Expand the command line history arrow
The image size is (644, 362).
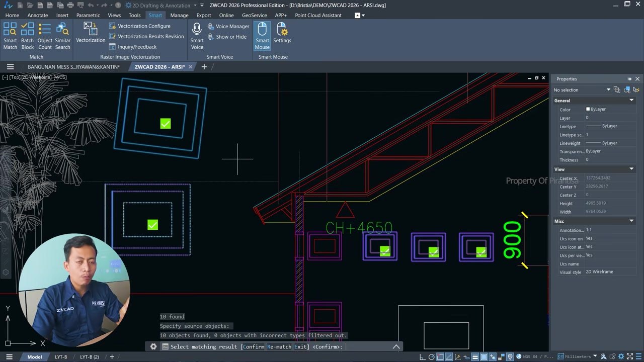[x=396, y=346]
